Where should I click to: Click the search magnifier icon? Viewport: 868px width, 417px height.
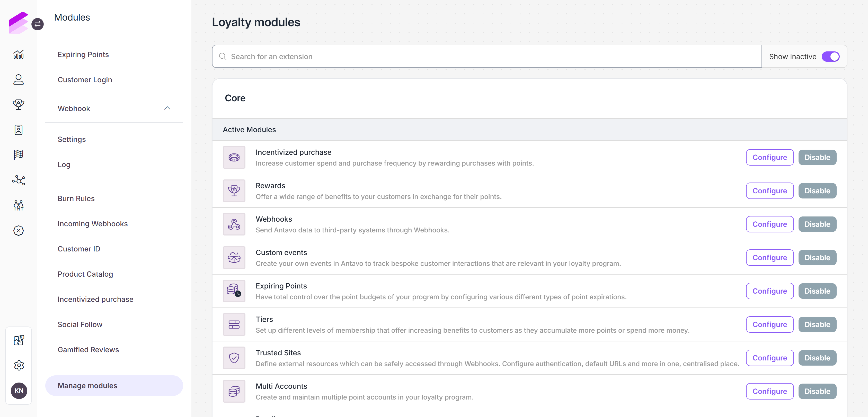point(222,57)
